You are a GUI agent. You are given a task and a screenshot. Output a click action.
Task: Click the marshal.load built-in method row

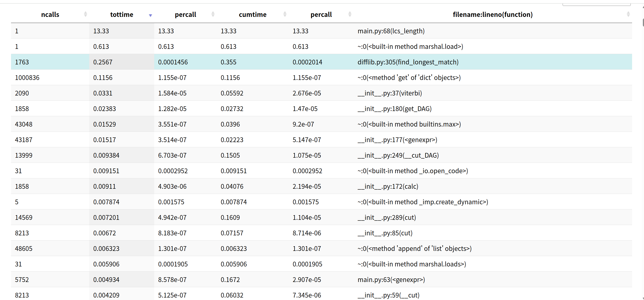(410, 47)
